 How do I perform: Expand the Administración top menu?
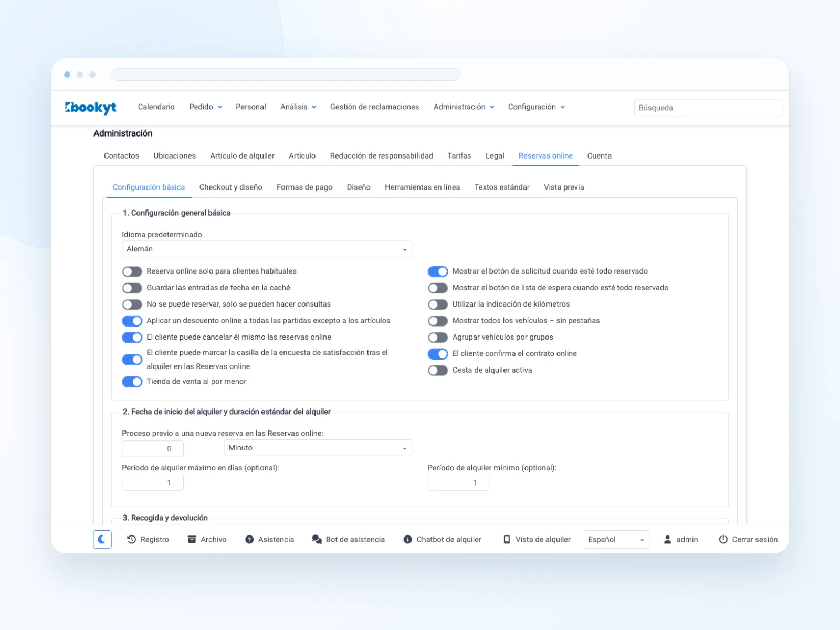coord(464,107)
